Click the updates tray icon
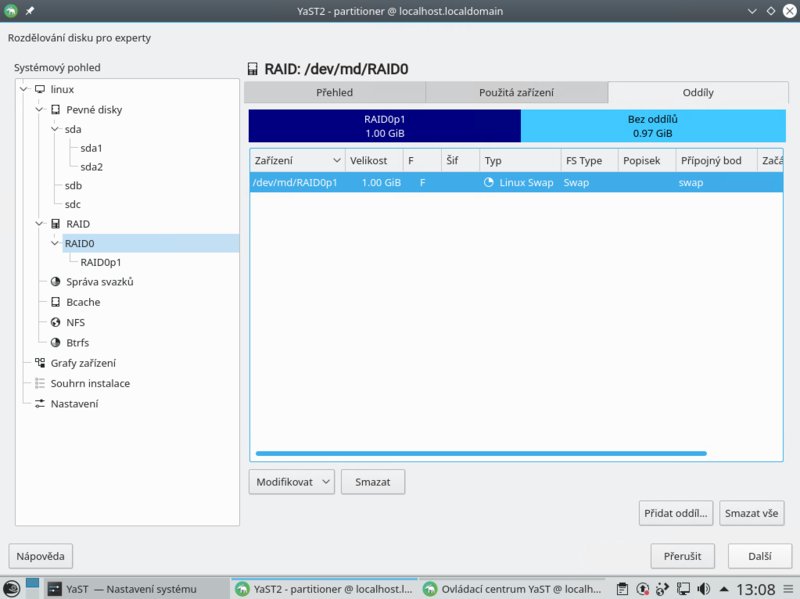This screenshot has height=599, width=800. pos(643,589)
